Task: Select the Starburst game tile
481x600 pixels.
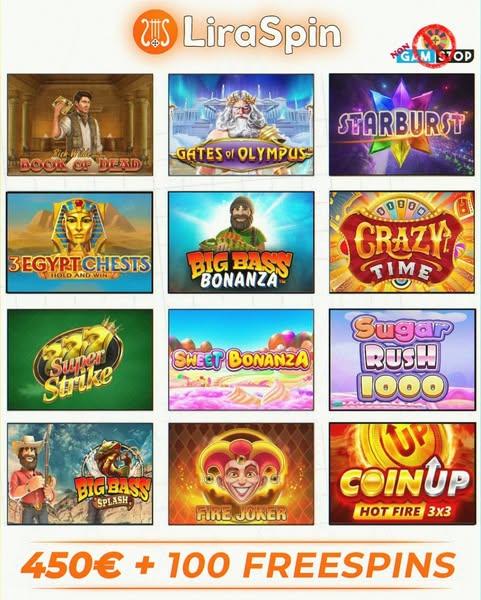Action: click(402, 125)
